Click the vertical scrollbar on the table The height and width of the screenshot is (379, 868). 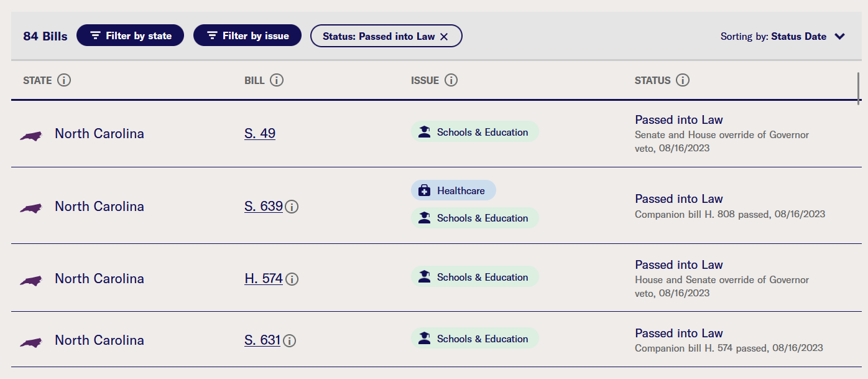pos(859,88)
